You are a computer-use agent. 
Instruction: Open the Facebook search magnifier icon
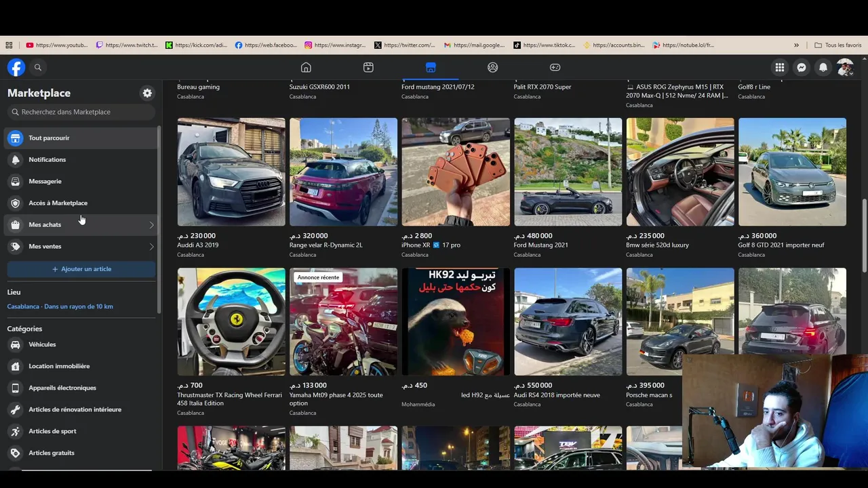pyautogui.click(x=38, y=67)
